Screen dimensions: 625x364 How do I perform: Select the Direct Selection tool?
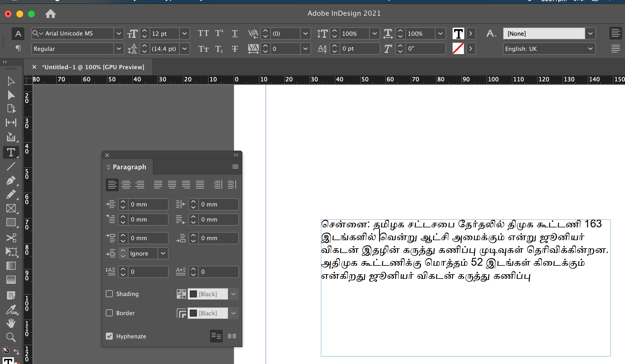click(x=11, y=95)
